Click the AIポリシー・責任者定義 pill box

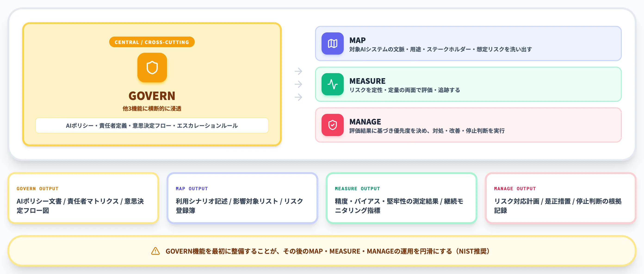point(152,125)
